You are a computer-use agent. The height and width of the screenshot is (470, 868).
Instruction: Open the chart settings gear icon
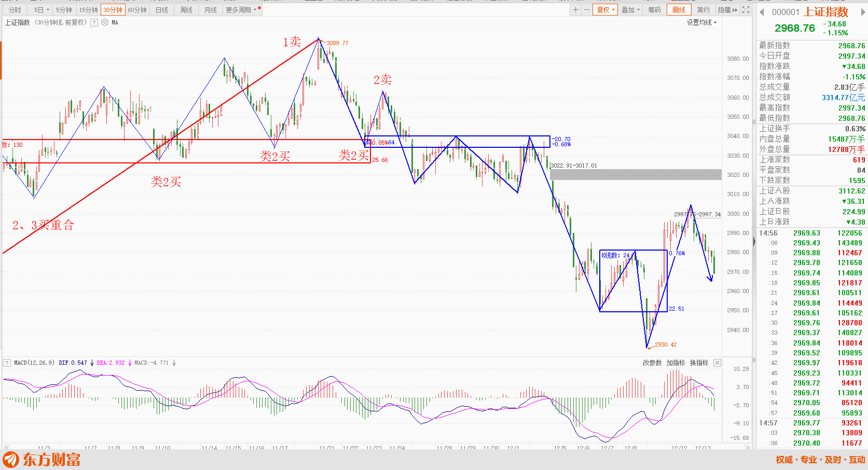[105, 22]
